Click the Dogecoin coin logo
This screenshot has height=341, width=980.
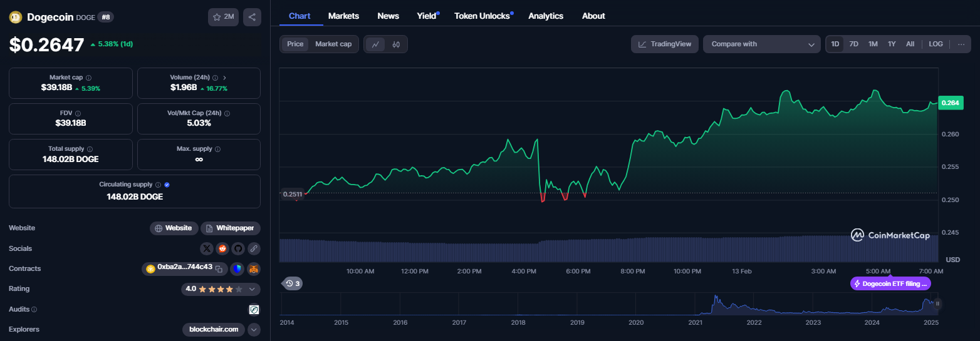pos(16,18)
